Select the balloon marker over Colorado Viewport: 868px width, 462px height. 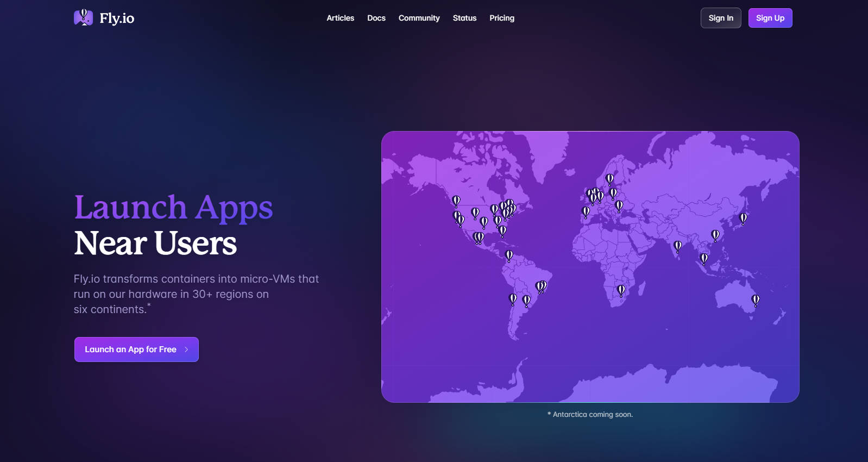click(x=475, y=213)
